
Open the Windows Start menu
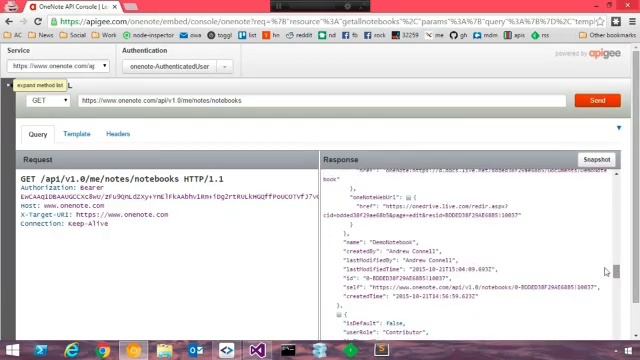[x=12, y=350]
